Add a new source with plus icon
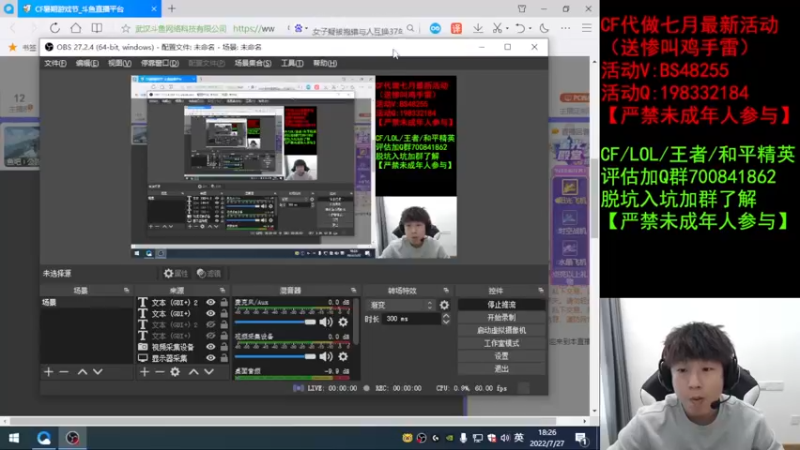 point(144,372)
